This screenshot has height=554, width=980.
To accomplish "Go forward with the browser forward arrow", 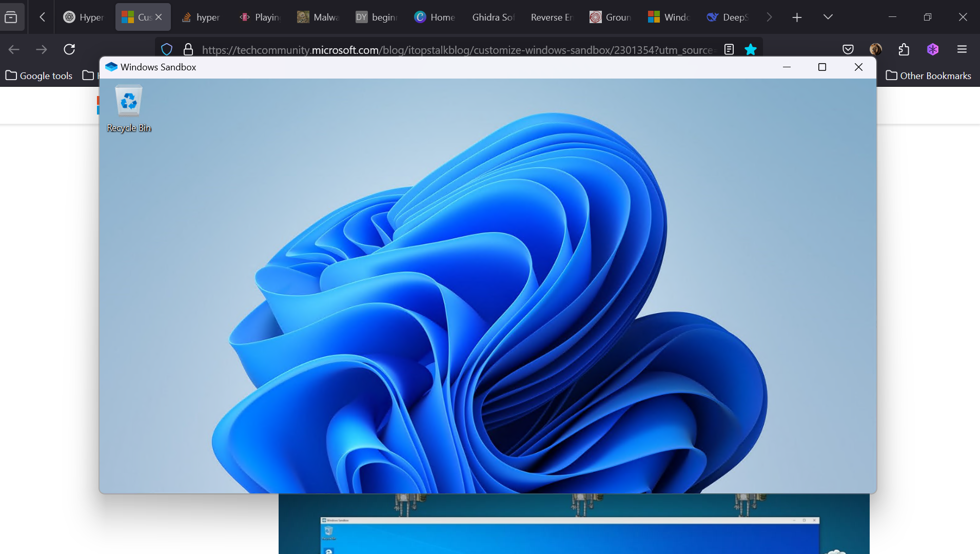I will 42,49.
